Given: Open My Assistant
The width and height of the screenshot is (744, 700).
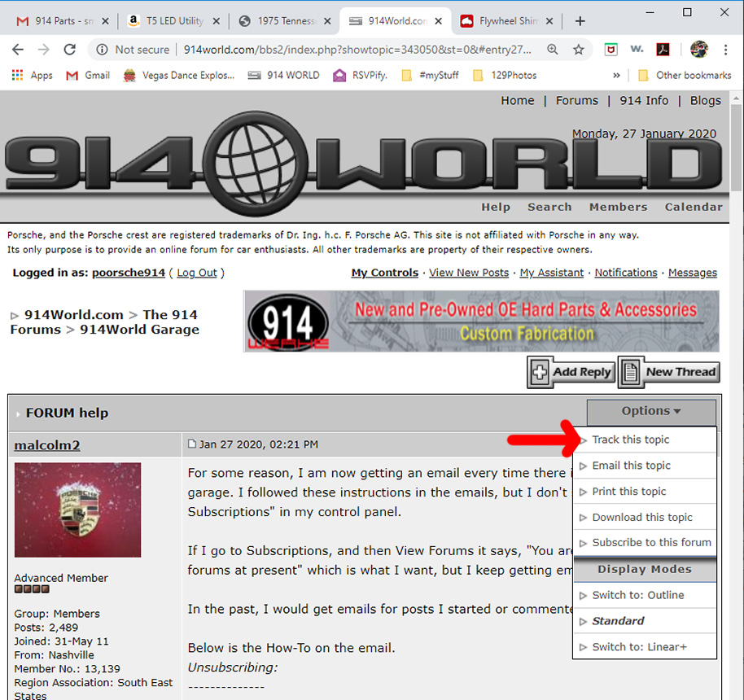Looking at the screenshot, I should [551, 273].
